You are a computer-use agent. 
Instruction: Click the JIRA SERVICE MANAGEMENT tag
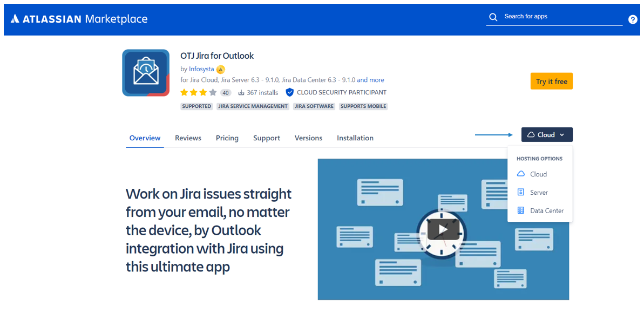[253, 106]
